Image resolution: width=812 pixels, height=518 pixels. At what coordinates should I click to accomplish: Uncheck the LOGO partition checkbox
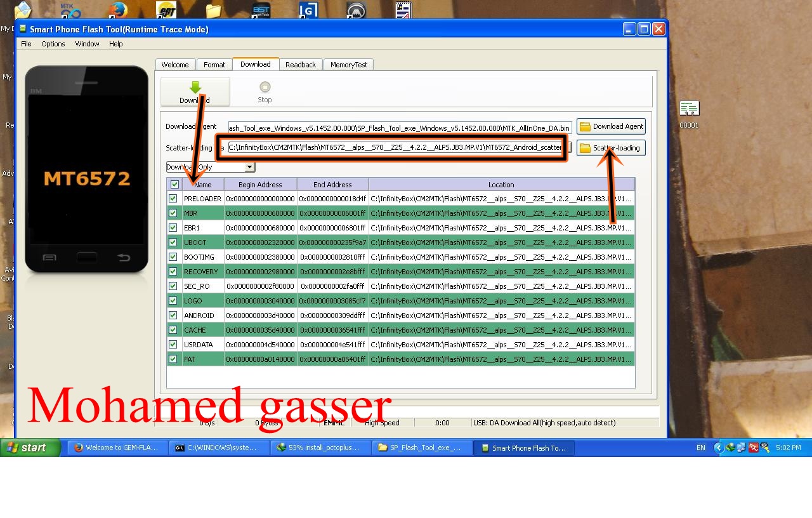pyautogui.click(x=173, y=301)
